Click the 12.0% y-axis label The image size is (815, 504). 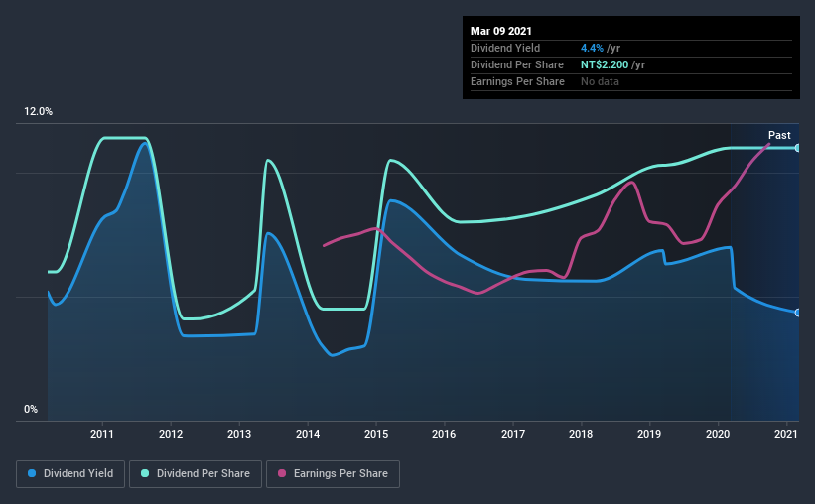pyautogui.click(x=38, y=112)
